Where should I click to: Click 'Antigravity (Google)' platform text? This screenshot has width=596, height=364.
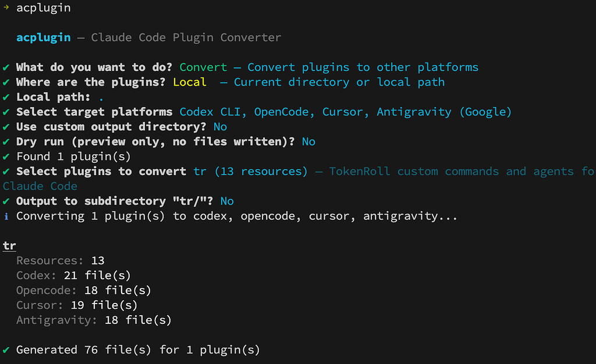(444, 112)
